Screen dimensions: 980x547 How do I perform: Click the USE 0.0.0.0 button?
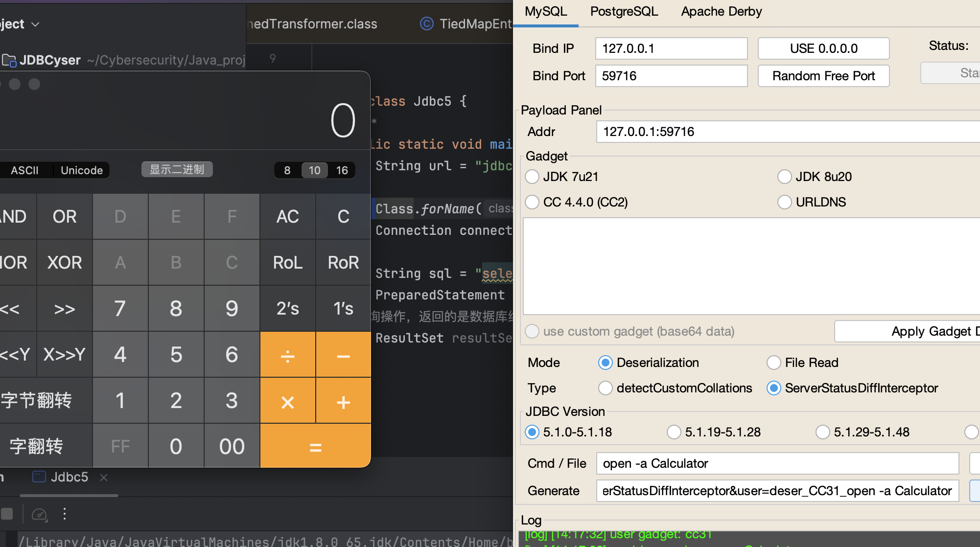823,48
